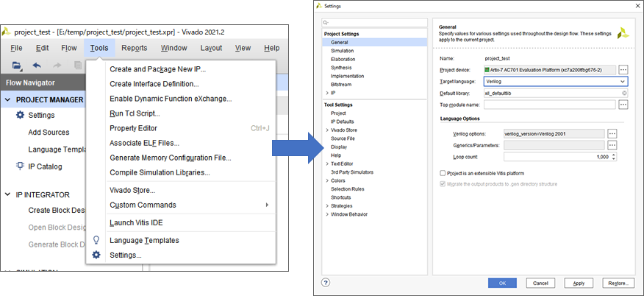Expand the Strategies tree node

click(x=327, y=205)
